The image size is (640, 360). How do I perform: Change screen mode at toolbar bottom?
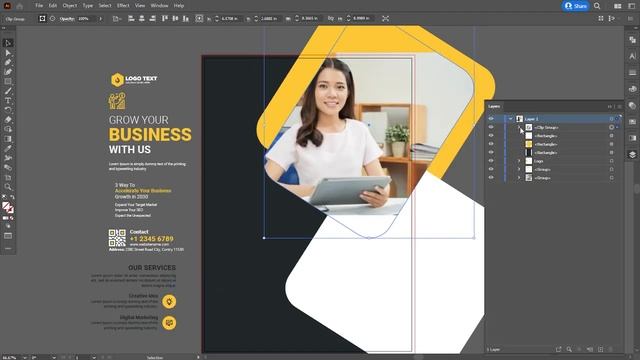(x=8, y=236)
